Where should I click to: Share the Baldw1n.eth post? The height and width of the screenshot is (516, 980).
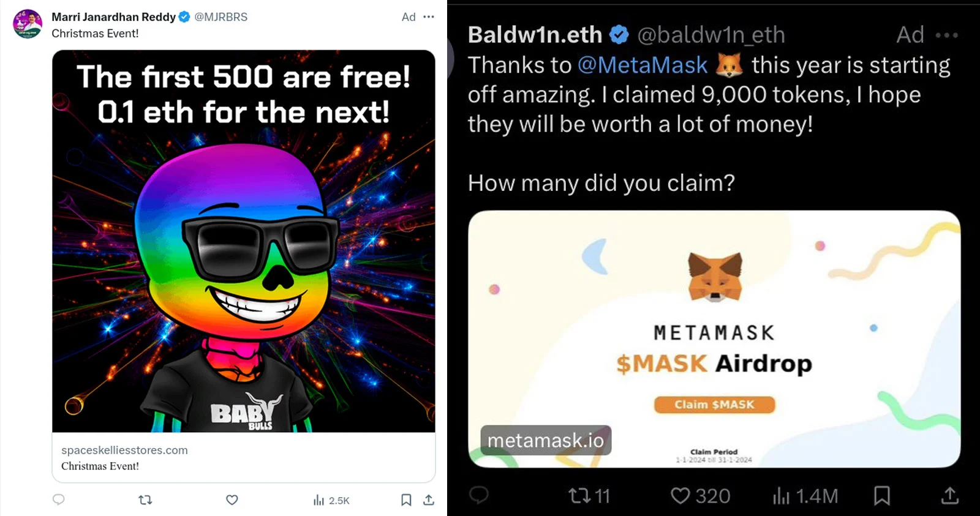pos(949,495)
